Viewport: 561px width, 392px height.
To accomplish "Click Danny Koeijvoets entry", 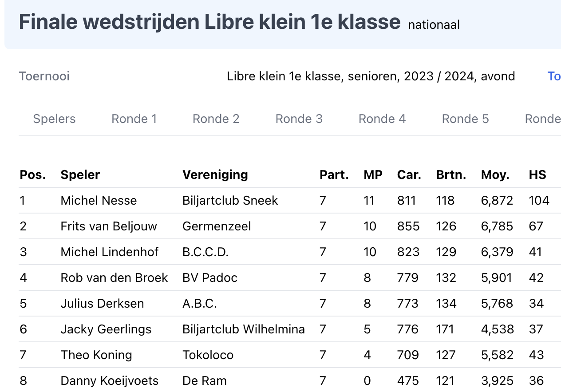I will (110, 381).
